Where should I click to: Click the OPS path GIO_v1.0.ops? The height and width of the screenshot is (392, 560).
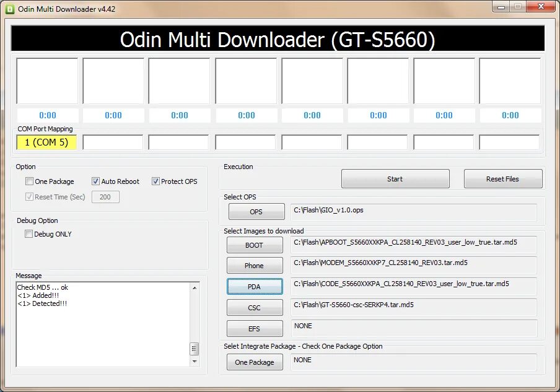point(414,212)
